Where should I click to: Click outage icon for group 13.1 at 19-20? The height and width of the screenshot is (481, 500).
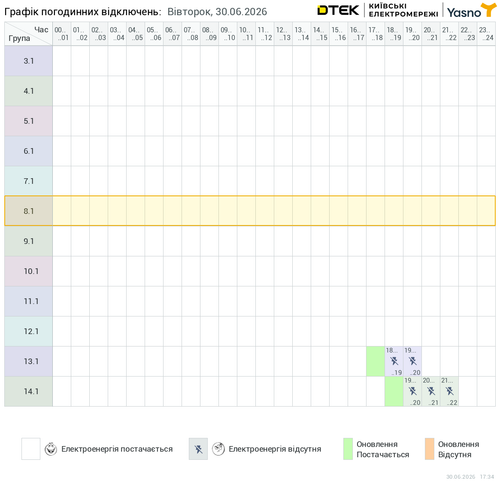(413, 361)
